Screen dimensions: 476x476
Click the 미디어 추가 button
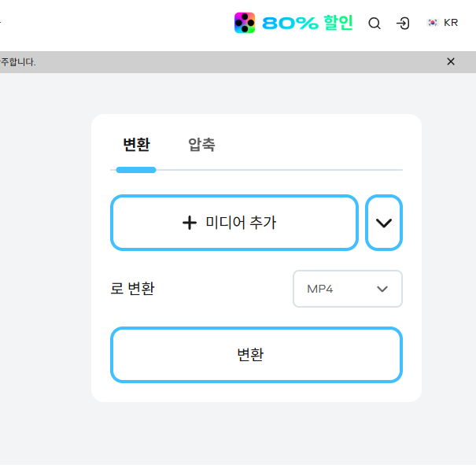click(234, 223)
